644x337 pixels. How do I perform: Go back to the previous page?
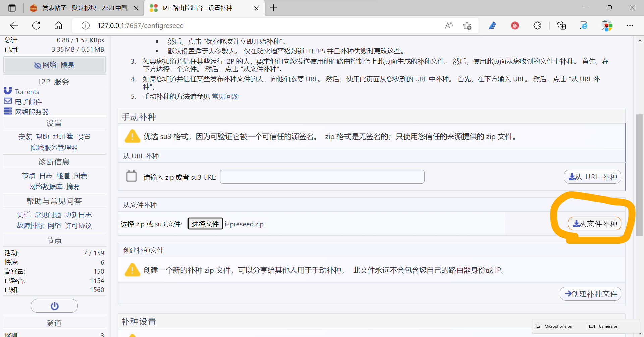tap(14, 25)
